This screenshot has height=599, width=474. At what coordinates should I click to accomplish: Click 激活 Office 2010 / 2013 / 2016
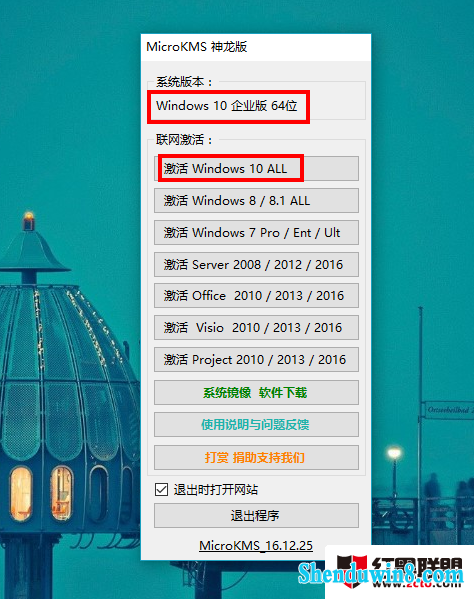tap(256, 295)
